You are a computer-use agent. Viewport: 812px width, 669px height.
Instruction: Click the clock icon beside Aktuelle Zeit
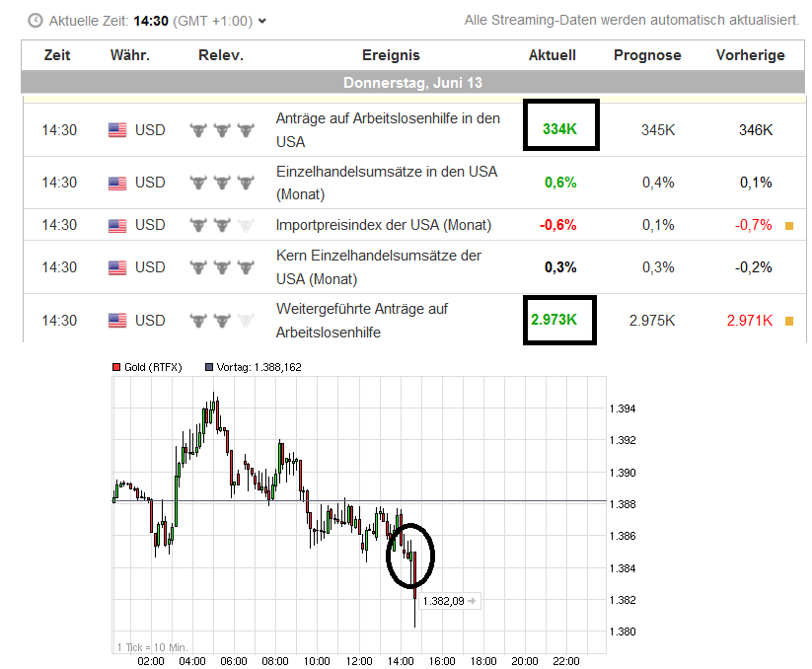(36, 20)
